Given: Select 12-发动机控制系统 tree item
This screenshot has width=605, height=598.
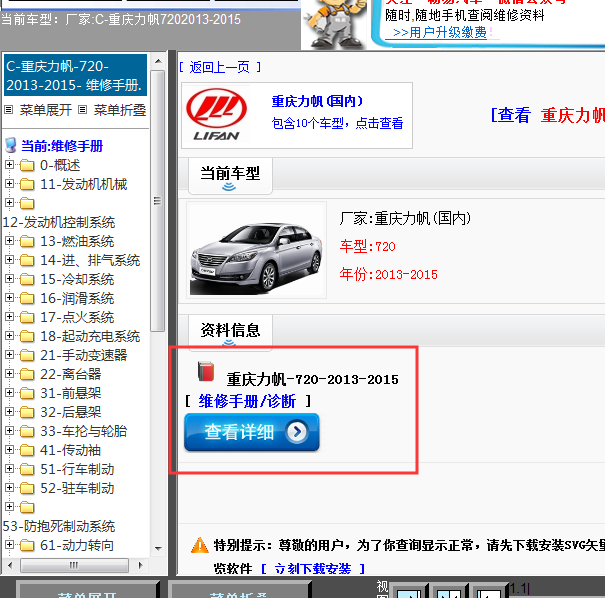Looking at the screenshot, I should pos(59,222).
